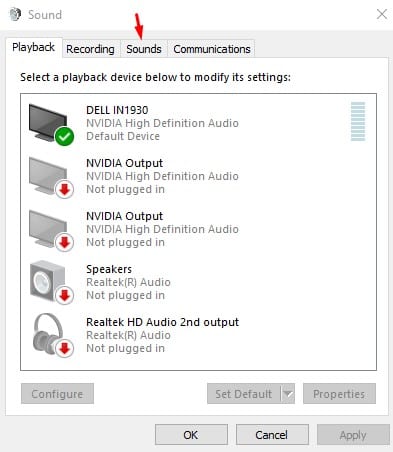Image resolution: width=393 pixels, height=452 pixels.
Task: Open the Sounds tab
Action: pyautogui.click(x=144, y=49)
